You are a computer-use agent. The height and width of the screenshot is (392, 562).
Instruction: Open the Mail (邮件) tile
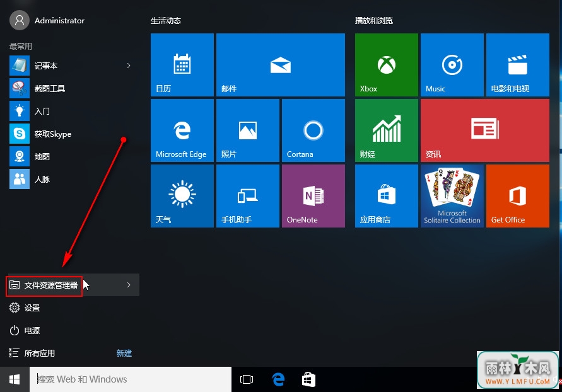pos(281,65)
